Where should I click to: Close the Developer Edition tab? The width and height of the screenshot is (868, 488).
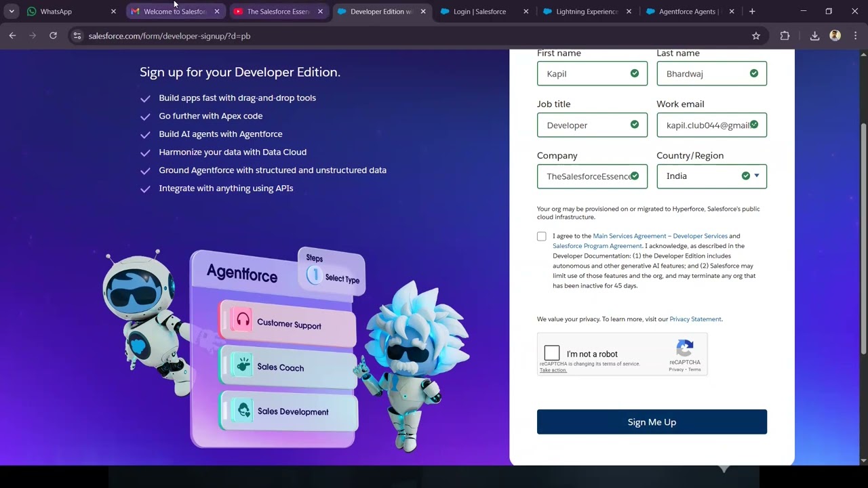coord(424,12)
